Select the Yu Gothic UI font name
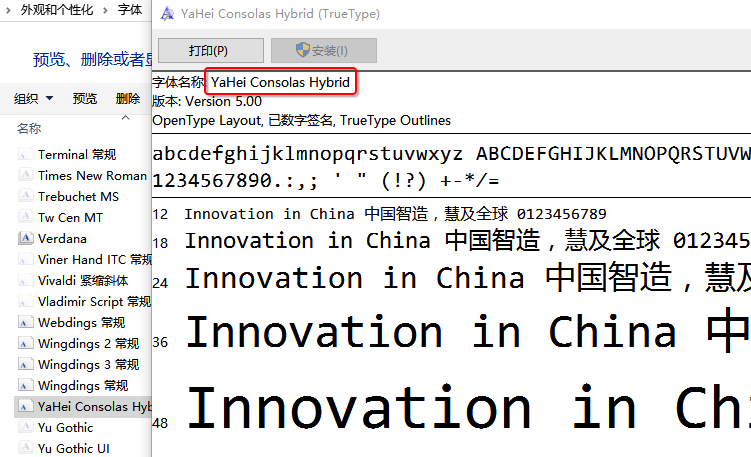The width and height of the screenshot is (751, 457). tap(74, 448)
